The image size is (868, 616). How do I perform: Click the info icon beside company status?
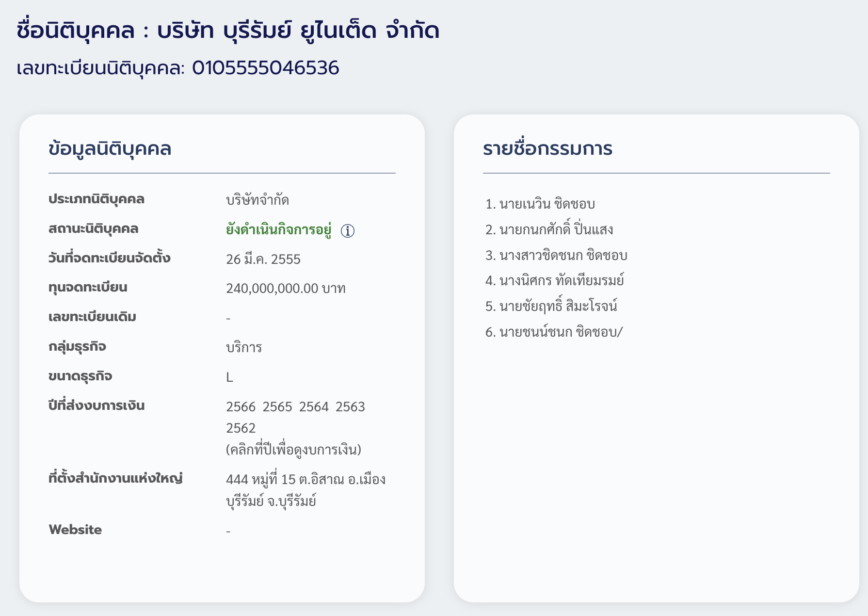click(x=348, y=231)
